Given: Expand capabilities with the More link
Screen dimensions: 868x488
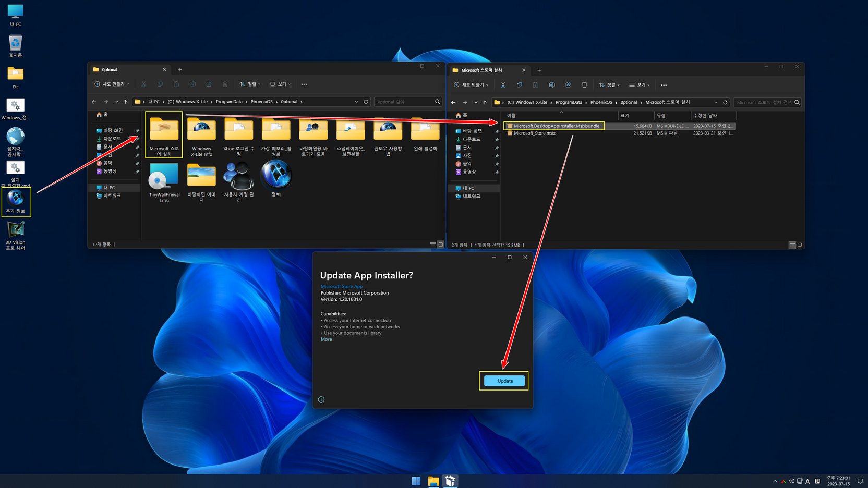Looking at the screenshot, I should 326,339.
